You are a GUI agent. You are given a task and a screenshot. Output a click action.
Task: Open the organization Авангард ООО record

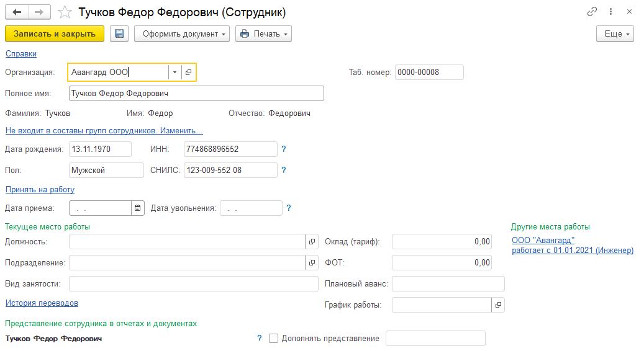189,73
